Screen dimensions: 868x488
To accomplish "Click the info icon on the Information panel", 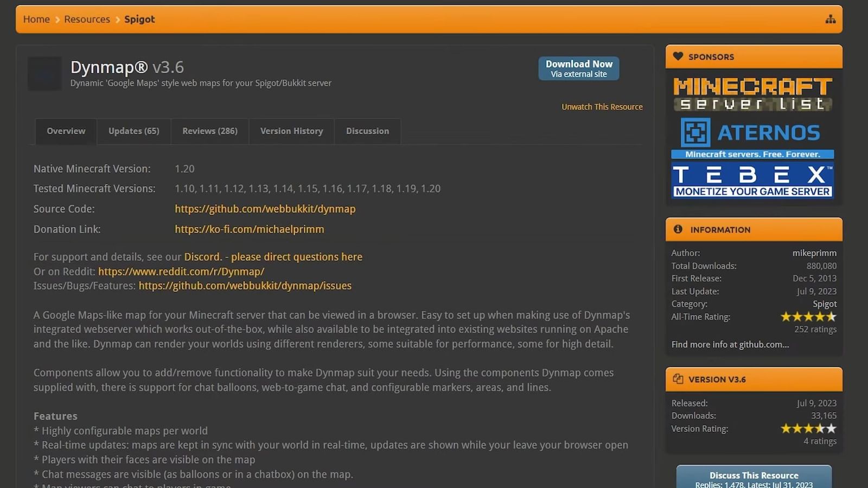I will [679, 229].
